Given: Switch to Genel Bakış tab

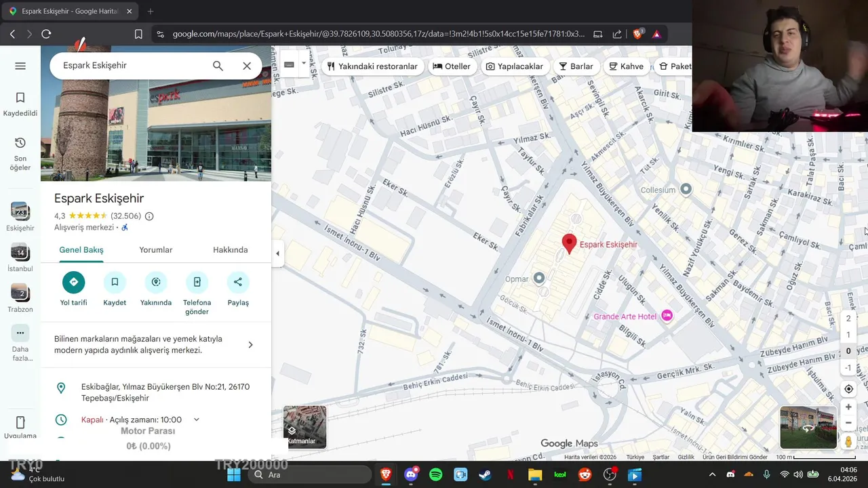Looking at the screenshot, I should click(81, 250).
